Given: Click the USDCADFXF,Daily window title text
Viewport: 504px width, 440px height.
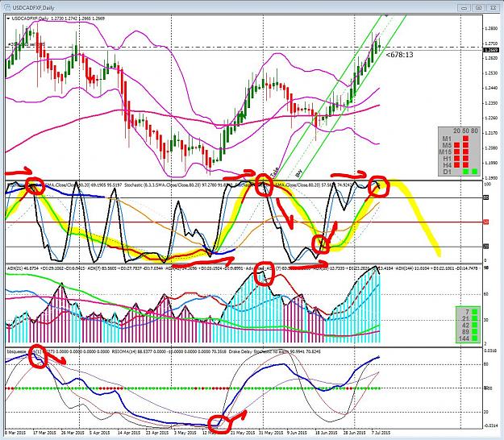Looking at the screenshot, I should (x=33, y=7).
